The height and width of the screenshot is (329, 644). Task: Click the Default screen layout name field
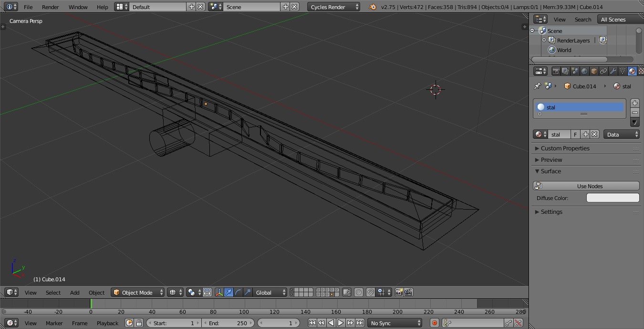157,7
